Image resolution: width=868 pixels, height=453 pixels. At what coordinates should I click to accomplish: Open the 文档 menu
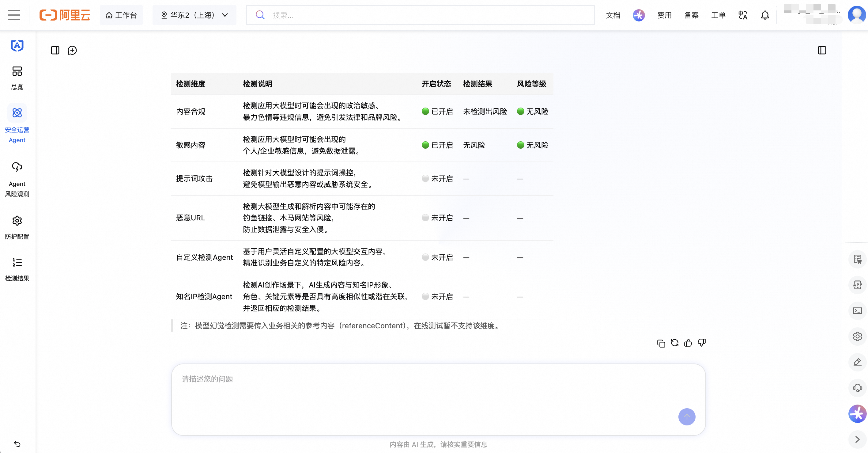coord(613,15)
